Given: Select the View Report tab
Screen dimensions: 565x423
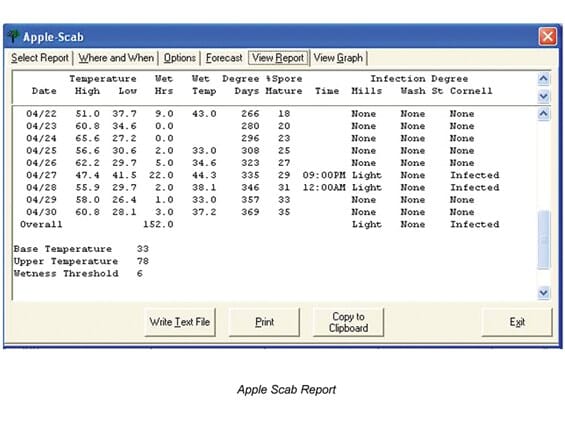Looking at the screenshot, I should click(278, 58).
